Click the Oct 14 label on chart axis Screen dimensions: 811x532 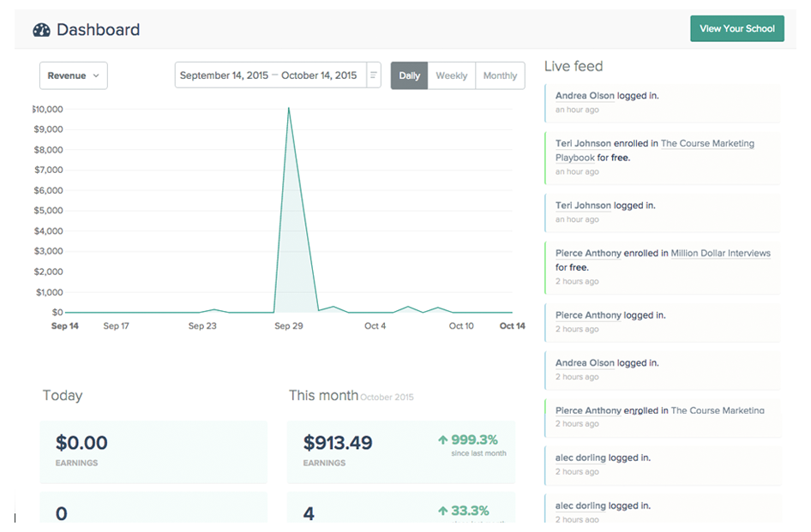coord(512,326)
